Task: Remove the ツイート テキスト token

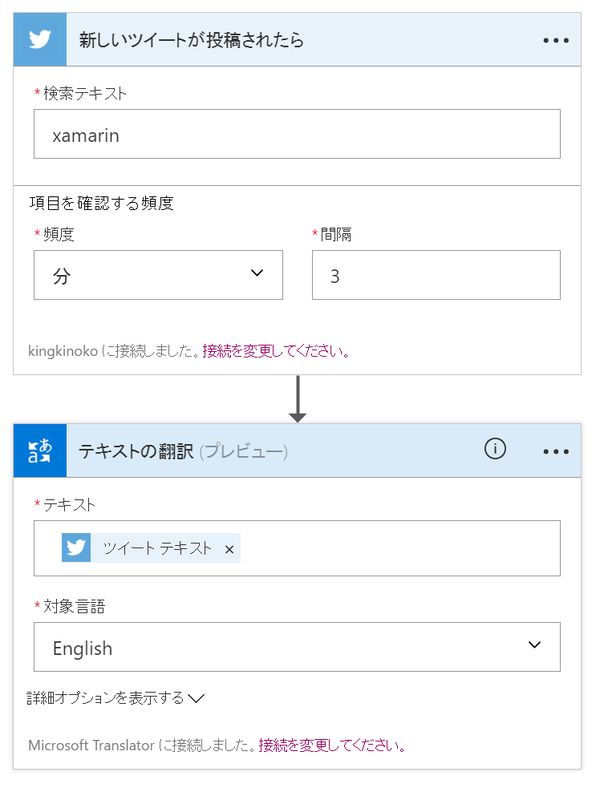Action: [x=230, y=549]
